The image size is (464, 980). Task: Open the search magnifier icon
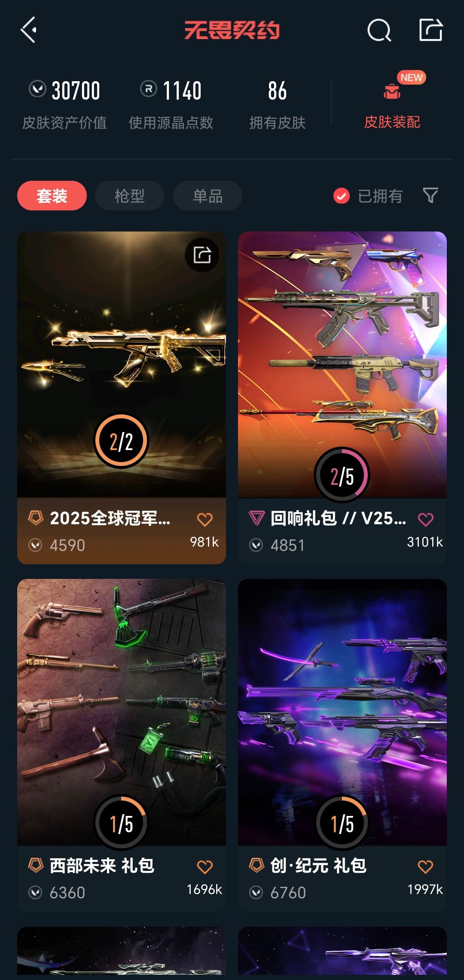click(x=379, y=30)
